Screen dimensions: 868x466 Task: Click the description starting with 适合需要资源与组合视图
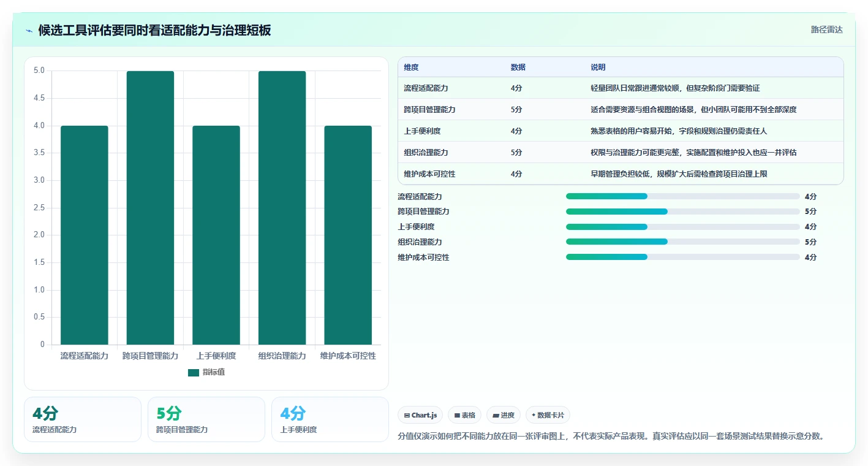pyautogui.click(x=693, y=110)
